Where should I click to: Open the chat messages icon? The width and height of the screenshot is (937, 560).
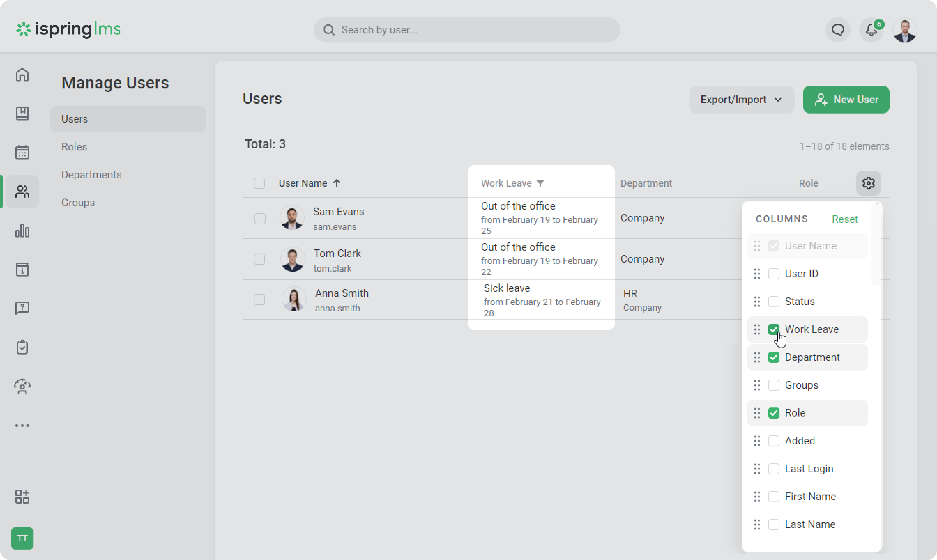838,30
